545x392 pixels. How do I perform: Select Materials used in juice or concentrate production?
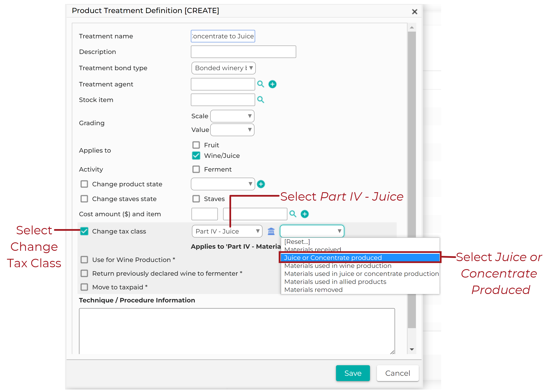point(360,274)
